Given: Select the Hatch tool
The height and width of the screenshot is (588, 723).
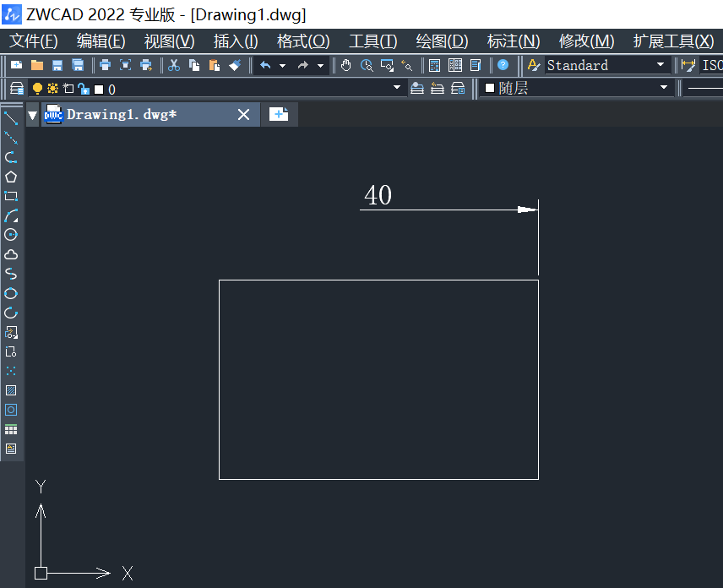Looking at the screenshot, I should [11, 390].
